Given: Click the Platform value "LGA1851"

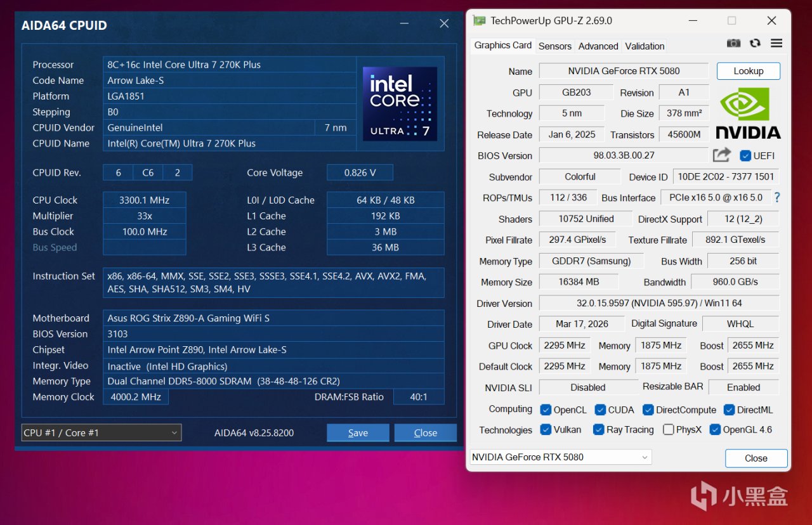Looking at the screenshot, I should tap(230, 96).
